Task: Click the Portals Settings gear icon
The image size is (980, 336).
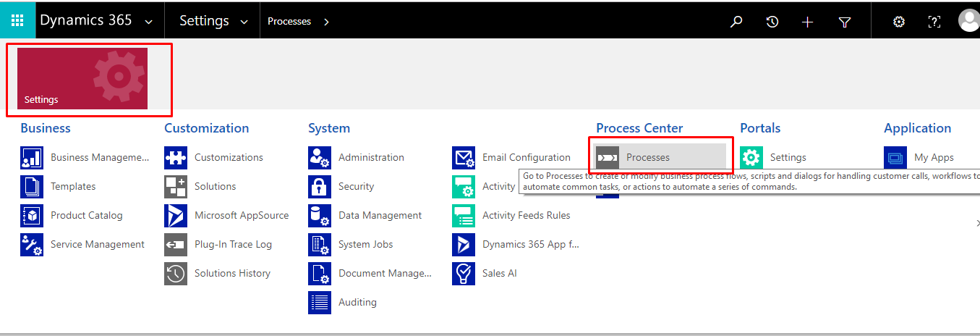Action: [751, 157]
